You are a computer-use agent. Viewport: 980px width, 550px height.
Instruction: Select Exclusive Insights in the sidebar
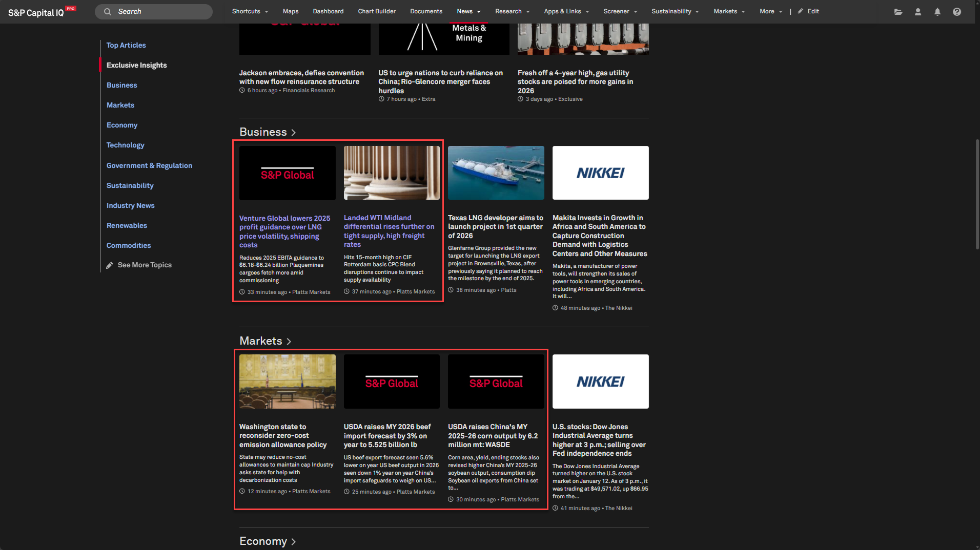137,65
